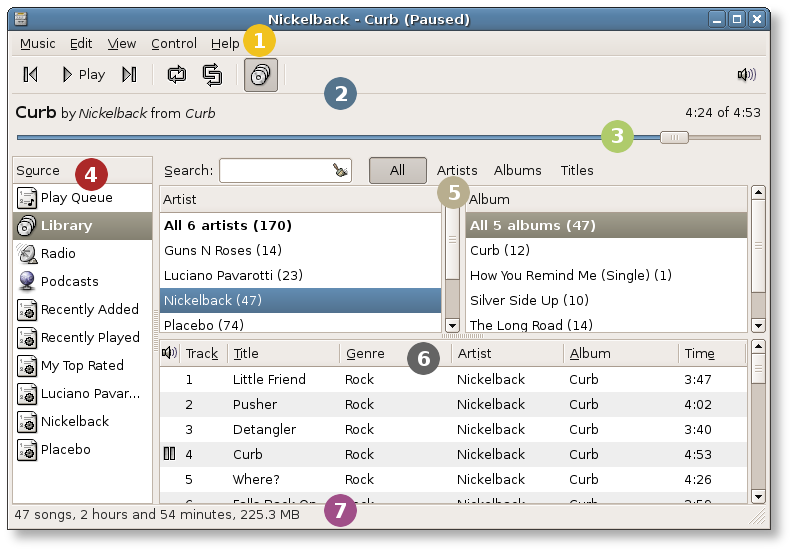
Task: Open the My Top Rated playlist
Action: [82, 366]
